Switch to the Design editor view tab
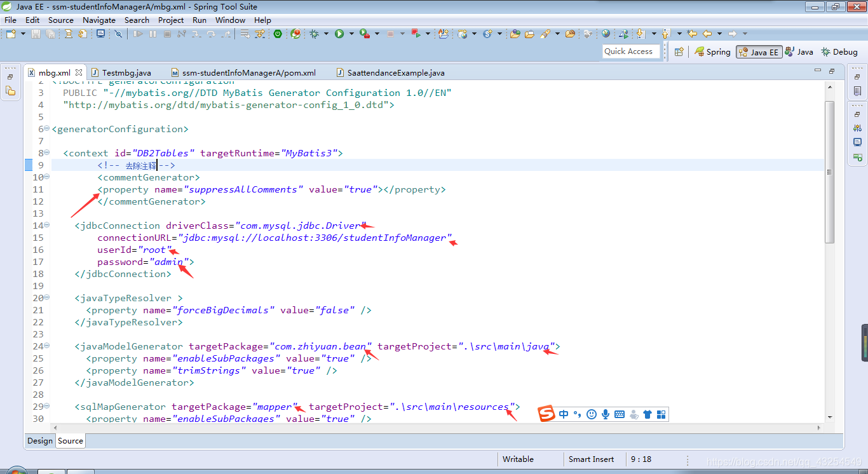Image resolution: width=868 pixels, height=474 pixels. click(x=40, y=440)
